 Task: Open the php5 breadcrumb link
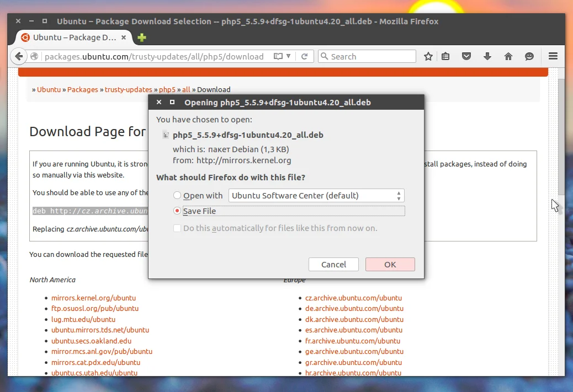pyautogui.click(x=167, y=89)
